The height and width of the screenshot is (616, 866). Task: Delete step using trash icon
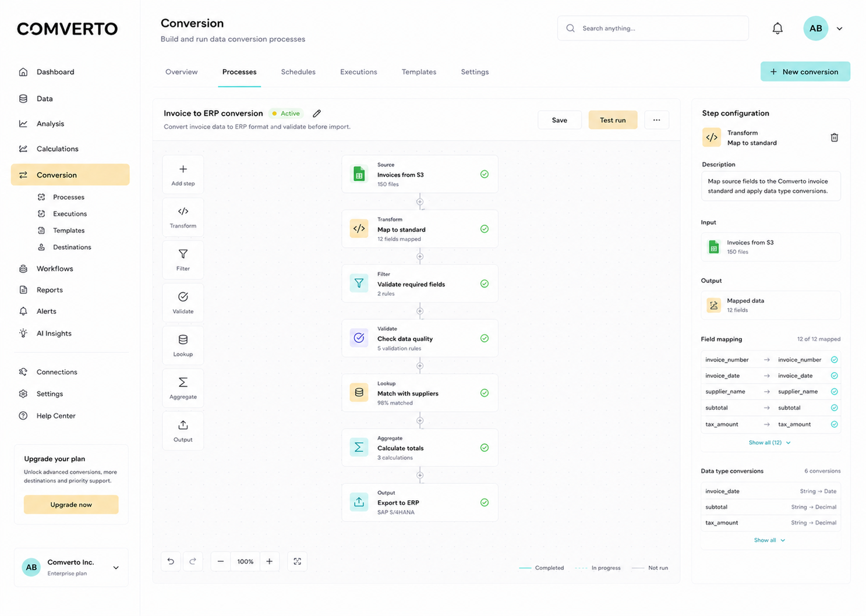(834, 137)
